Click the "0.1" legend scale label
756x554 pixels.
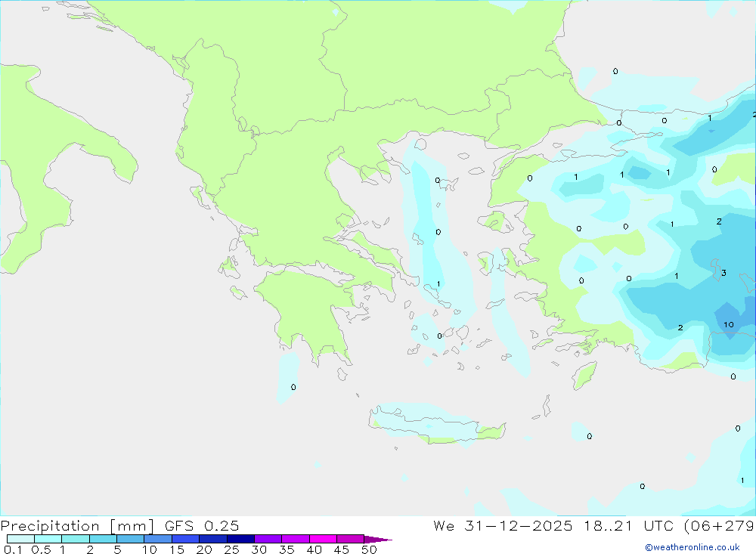click(13, 549)
